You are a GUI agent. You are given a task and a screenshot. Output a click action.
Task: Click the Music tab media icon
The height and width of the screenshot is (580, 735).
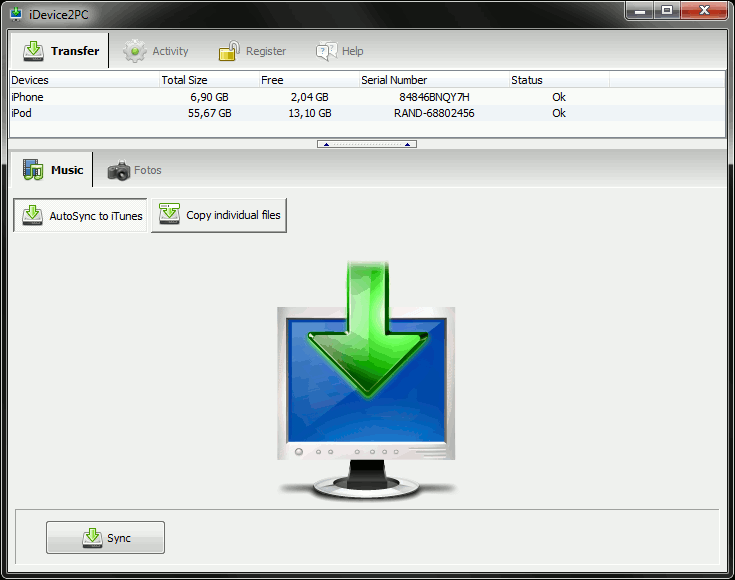point(33,170)
